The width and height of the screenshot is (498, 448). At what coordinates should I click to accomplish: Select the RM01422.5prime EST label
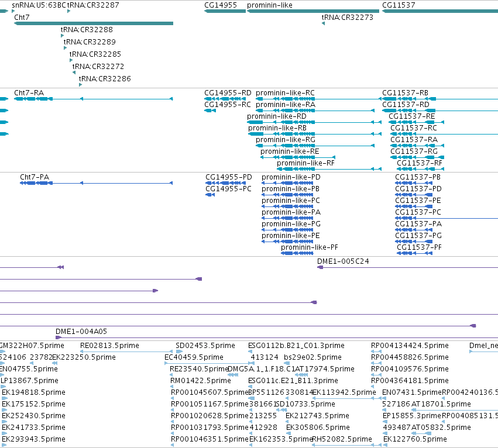[200, 381]
